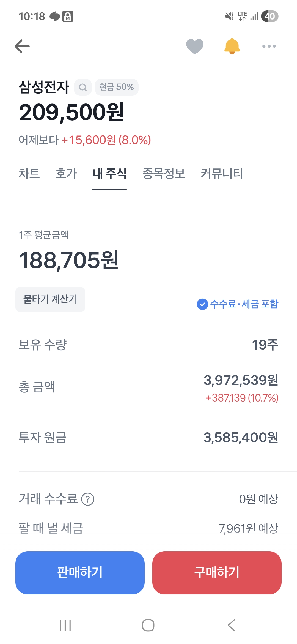Open the 물타기 계산기 button
This screenshot has width=297, height=644.
pyautogui.click(x=50, y=299)
